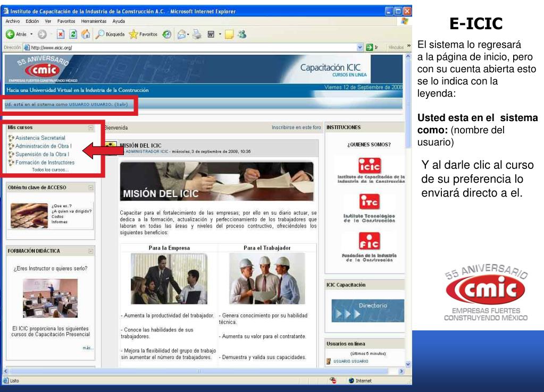The image size is (544, 392).
Task: Click the FIC institution logo
Action: point(370,241)
